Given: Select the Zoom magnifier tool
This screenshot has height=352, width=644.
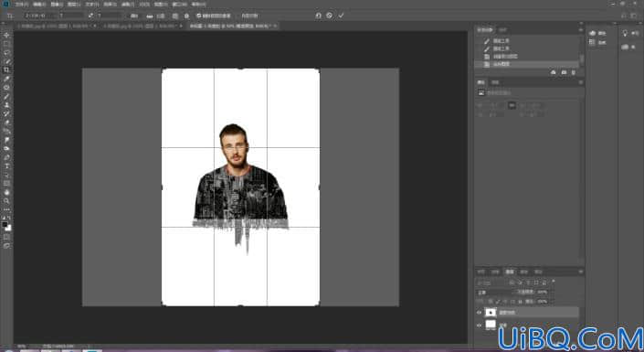Looking at the screenshot, I should pyautogui.click(x=6, y=201).
